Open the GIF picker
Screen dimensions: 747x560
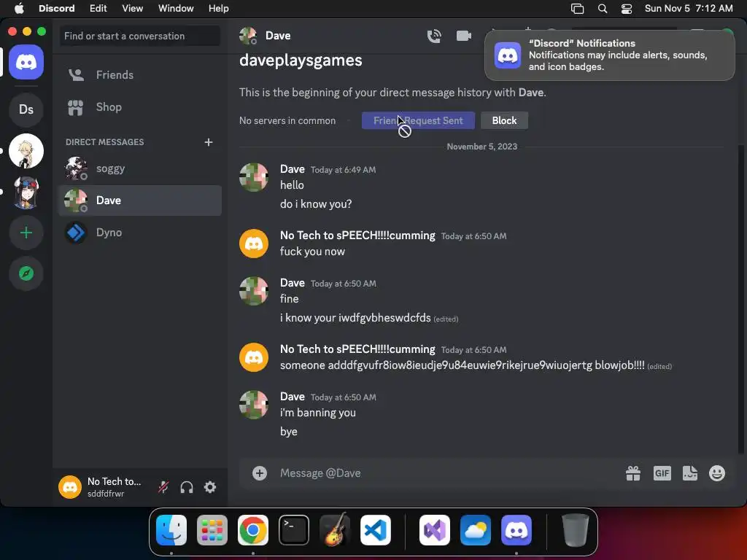[662, 472]
